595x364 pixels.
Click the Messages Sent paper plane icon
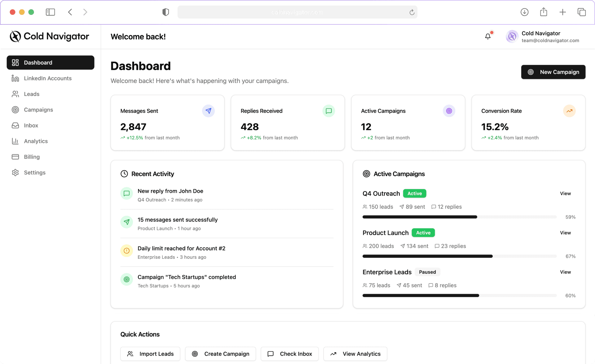tap(208, 111)
